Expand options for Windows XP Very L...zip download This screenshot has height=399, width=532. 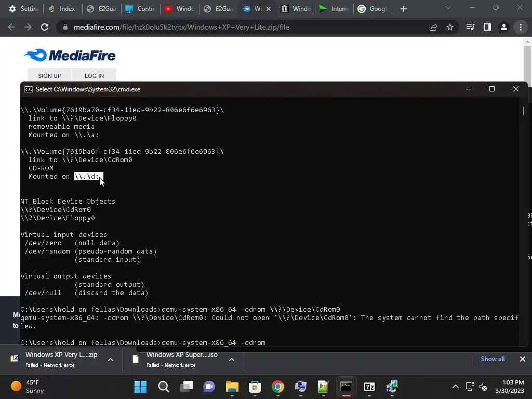(111, 360)
